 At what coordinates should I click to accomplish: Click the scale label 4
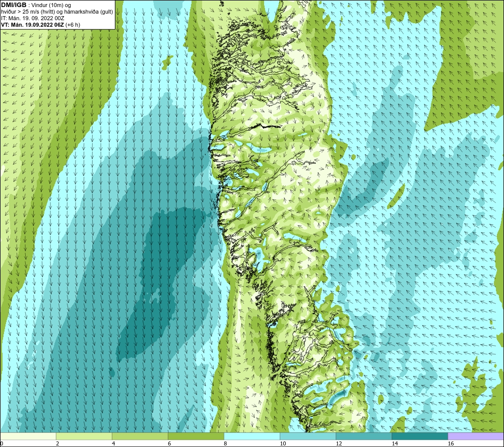113,443
